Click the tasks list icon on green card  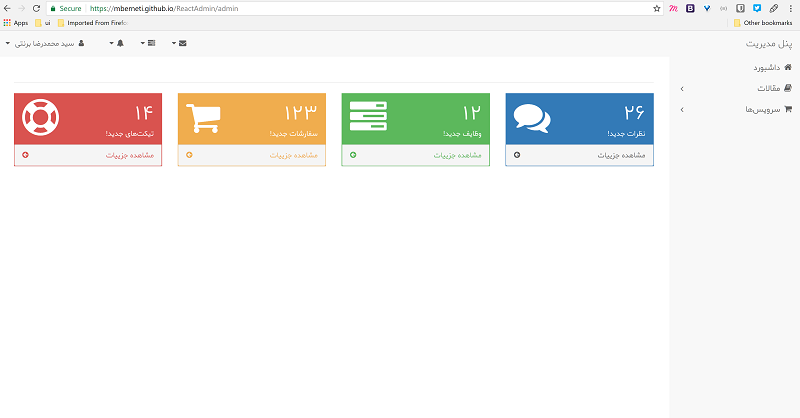point(368,116)
